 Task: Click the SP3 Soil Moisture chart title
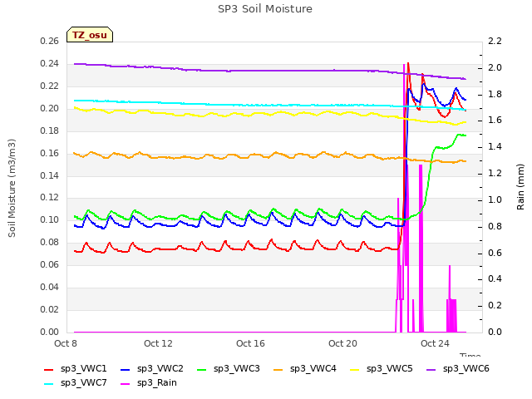pyautogui.click(x=265, y=9)
